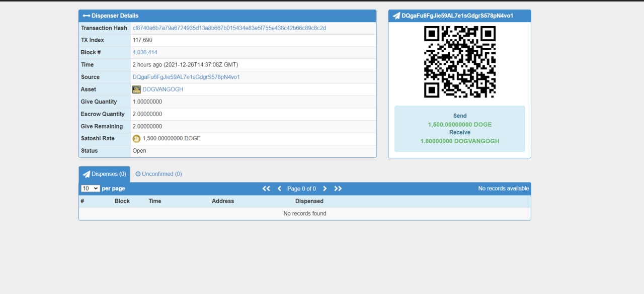
Task: Switch to the Unconfirmed (0) tab
Action: (x=158, y=174)
